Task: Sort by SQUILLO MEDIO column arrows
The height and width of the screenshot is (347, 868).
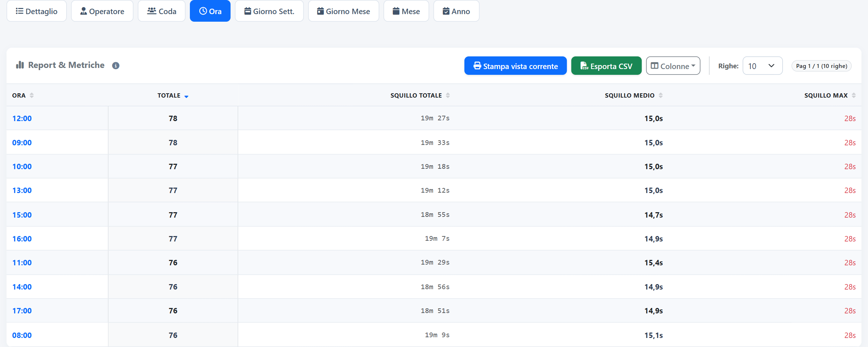Action: [660, 95]
